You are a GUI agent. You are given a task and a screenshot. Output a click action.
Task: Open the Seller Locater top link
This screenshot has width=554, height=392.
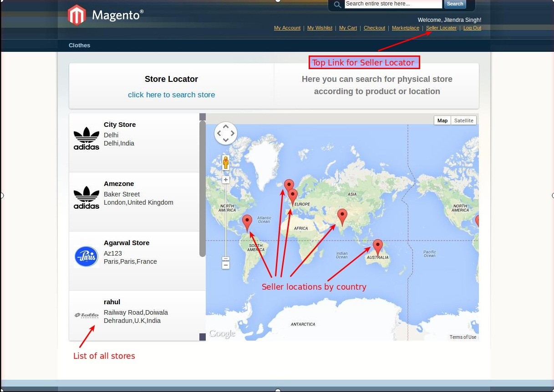(x=441, y=28)
